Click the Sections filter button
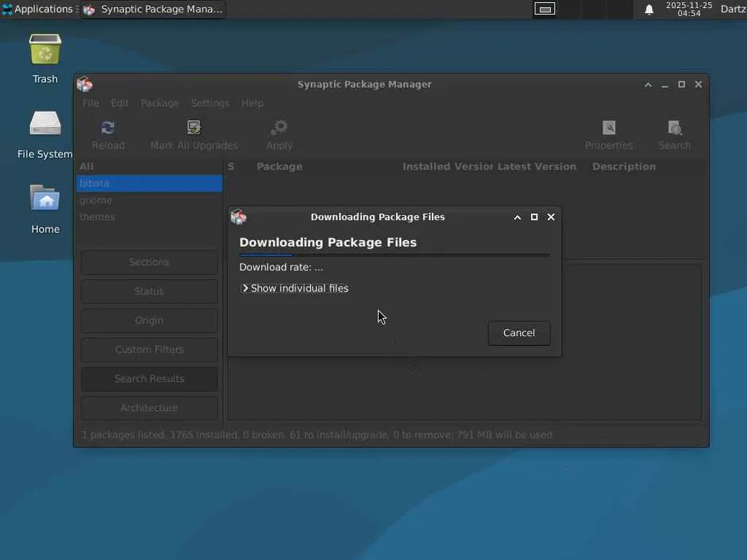The image size is (747, 560). [149, 262]
